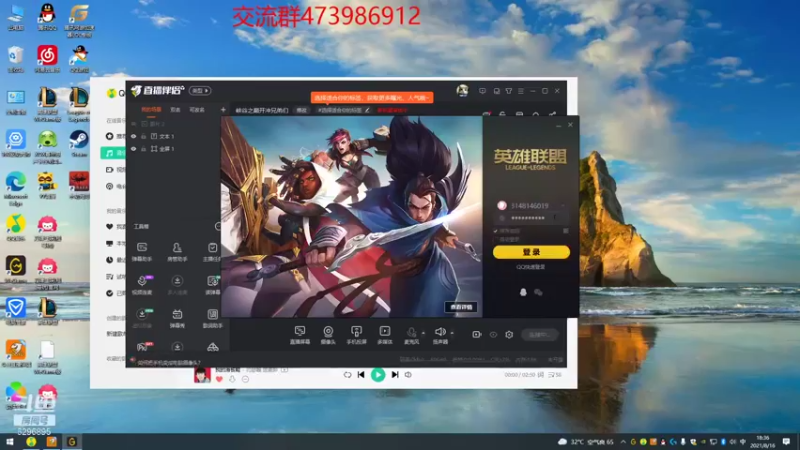Open stream settings gear icon
Viewport: 800px width, 450px height.
pos(509,335)
